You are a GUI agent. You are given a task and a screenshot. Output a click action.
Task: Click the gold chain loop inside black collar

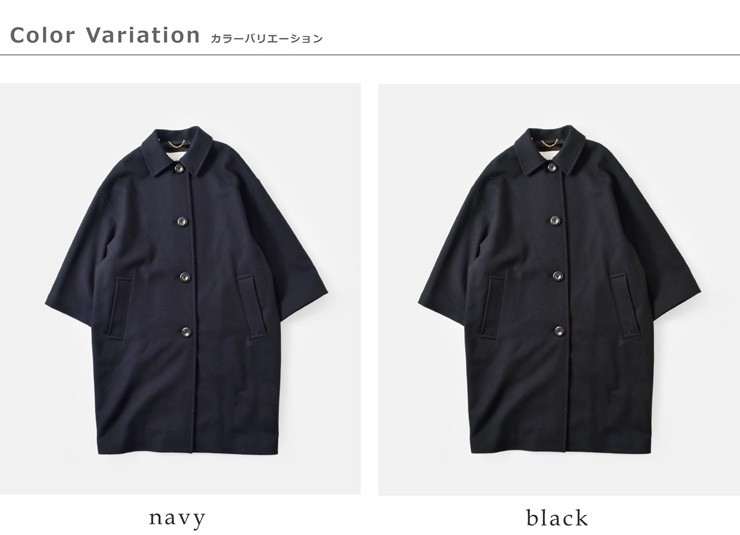(x=549, y=142)
